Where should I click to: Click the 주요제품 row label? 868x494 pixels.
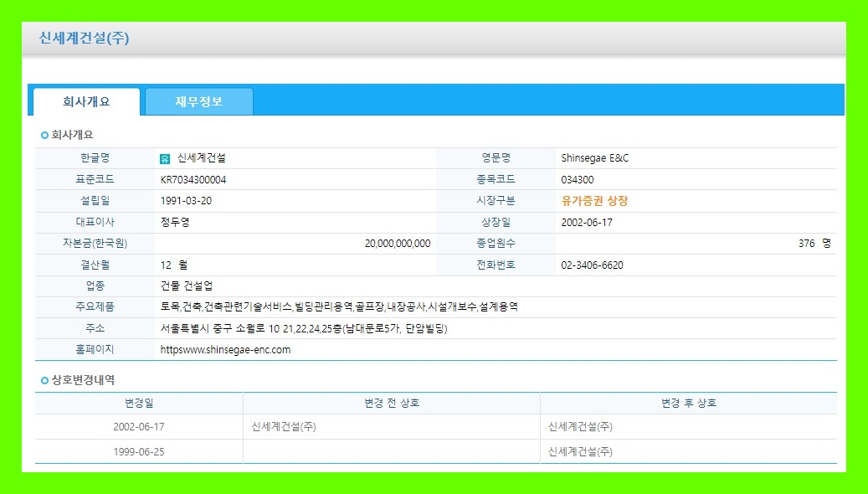(95, 306)
